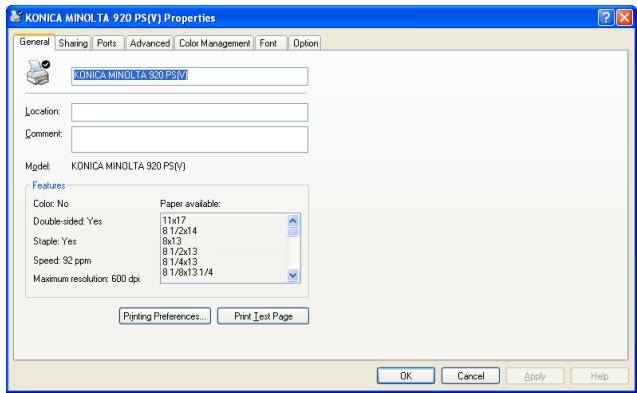The height and width of the screenshot is (393, 637).
Task: Open Printing Preferences
Action: coord(165,316)
